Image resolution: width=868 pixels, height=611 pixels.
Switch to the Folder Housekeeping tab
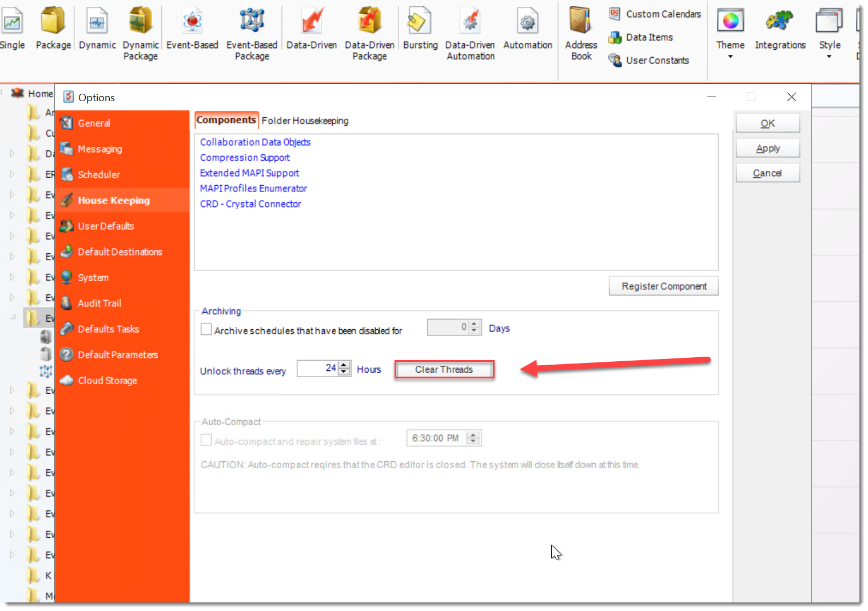305,121
